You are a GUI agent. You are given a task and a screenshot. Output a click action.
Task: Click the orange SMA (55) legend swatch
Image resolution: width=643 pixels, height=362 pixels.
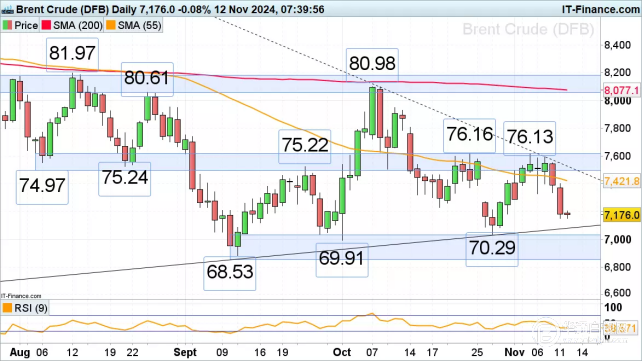(111, 25)
